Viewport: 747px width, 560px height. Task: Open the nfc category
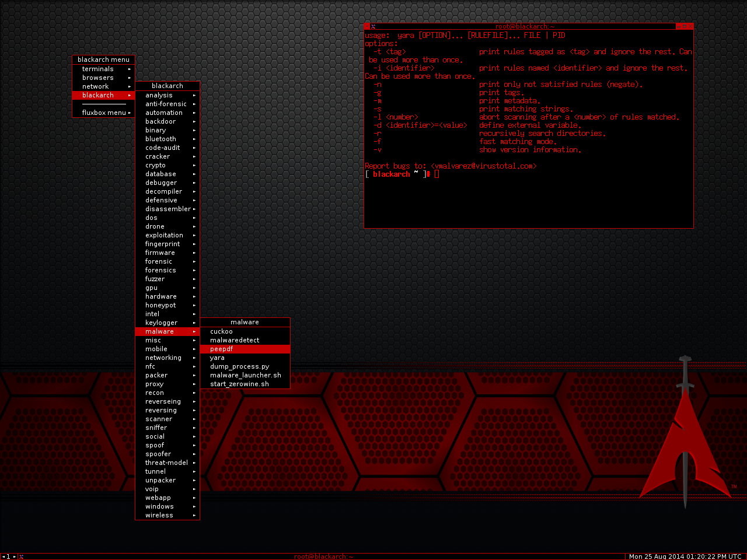(x=167, y=366)
